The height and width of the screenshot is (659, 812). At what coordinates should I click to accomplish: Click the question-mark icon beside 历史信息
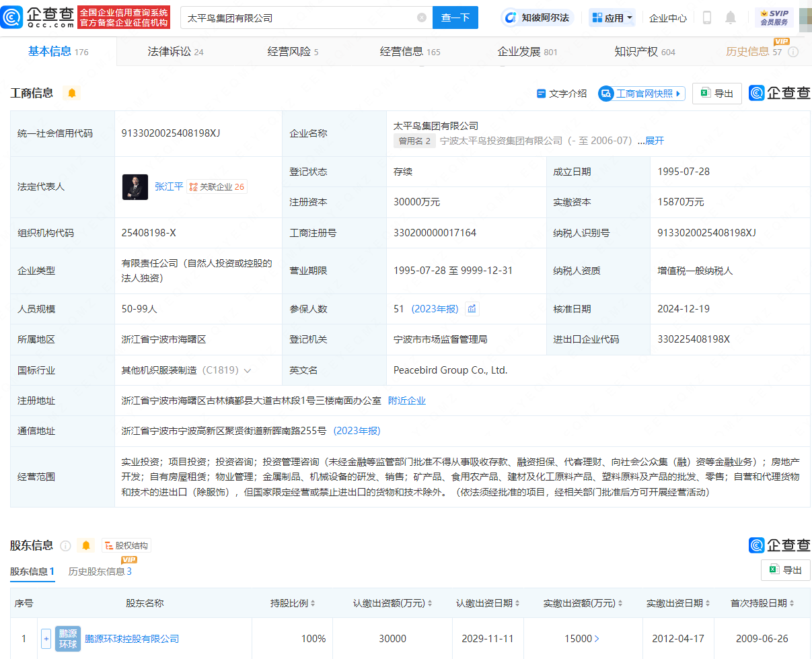click(x=793, y=52)
